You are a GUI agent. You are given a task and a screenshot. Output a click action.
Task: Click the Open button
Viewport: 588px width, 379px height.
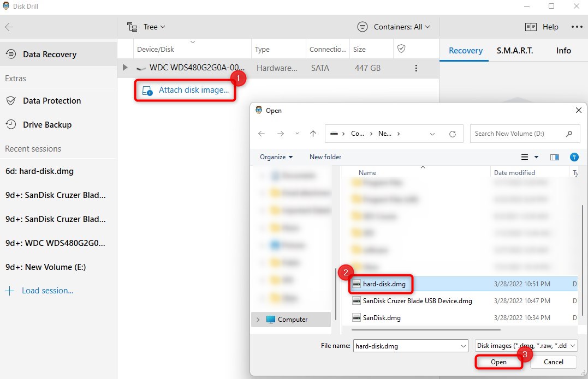pyautogui.click(x=499, y=362)
